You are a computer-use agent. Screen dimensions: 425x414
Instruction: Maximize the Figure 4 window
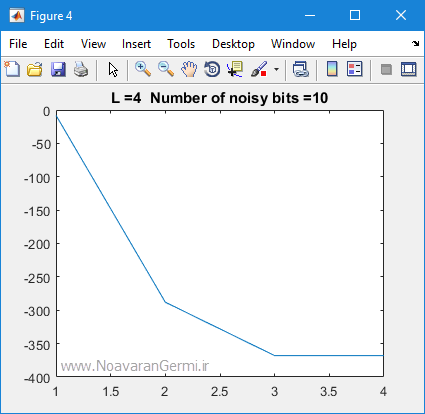355,15
